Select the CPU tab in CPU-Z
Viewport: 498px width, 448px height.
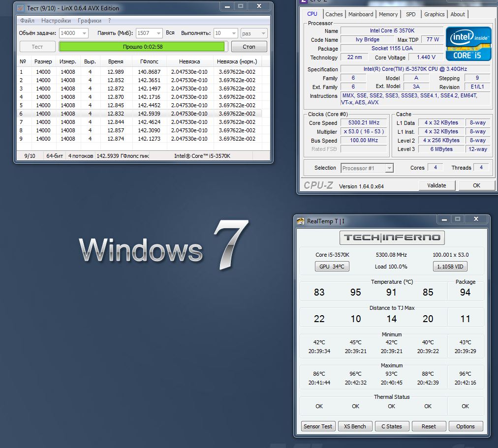pos(312,14)
